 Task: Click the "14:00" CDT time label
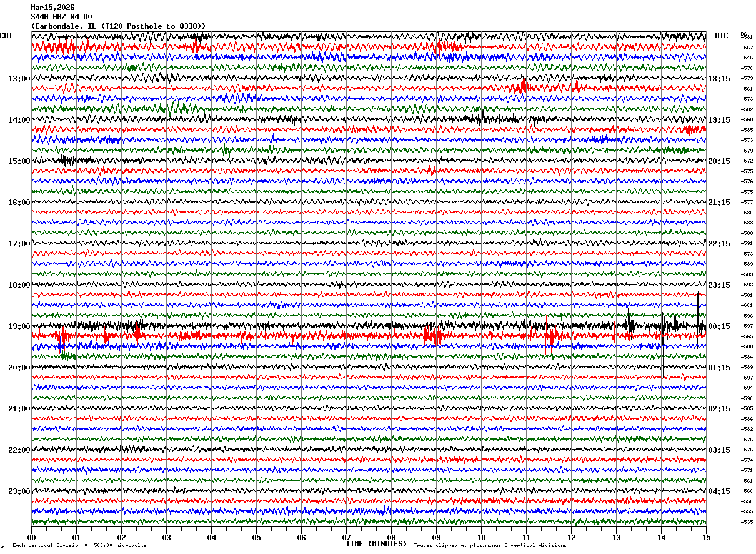pyautogui.click(x=19, y=120)
